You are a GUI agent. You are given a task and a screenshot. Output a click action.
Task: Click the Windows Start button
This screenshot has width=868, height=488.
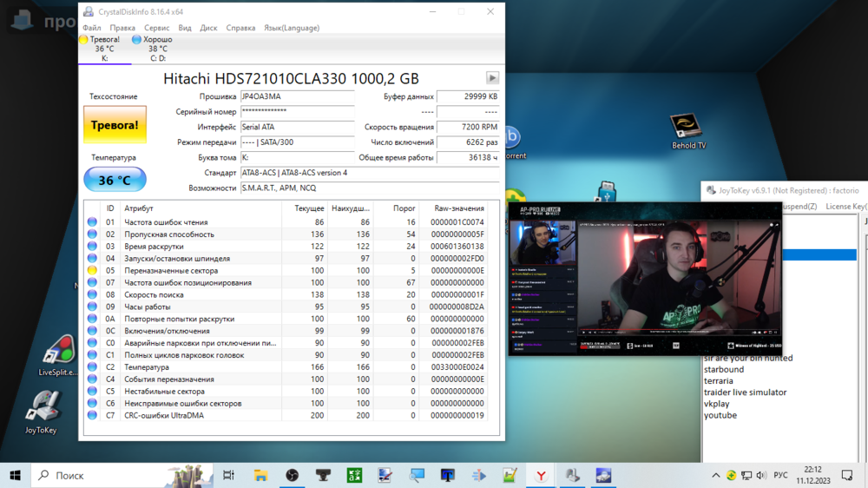(x=15, y=475)
